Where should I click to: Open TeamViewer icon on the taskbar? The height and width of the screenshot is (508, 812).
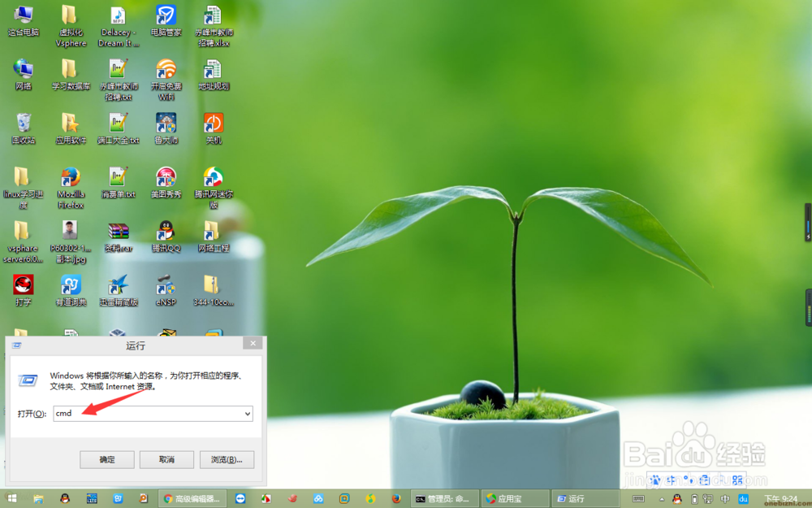240,499
